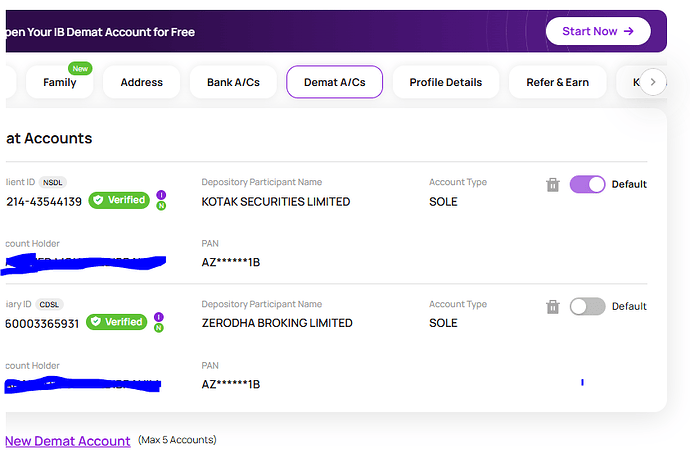Click Start Now in the demat banner
Image resolution: width=690 pixels, height=457 pixels.
598,31
